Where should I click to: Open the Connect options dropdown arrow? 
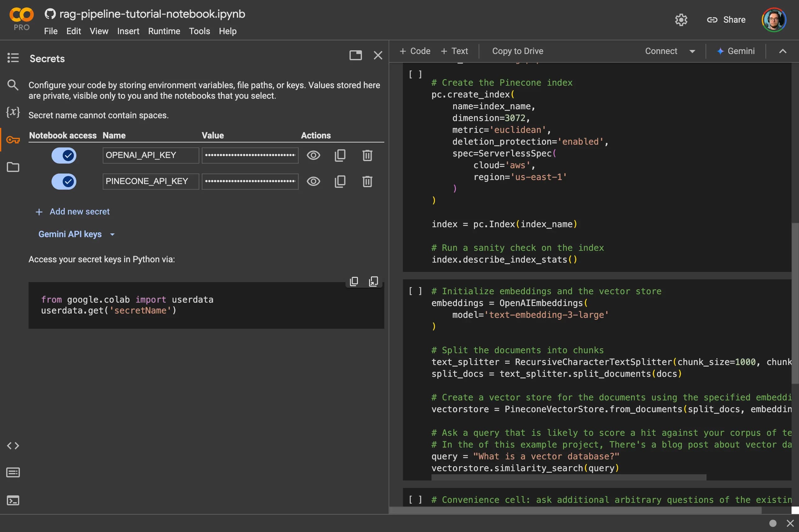tap(692, 51)
